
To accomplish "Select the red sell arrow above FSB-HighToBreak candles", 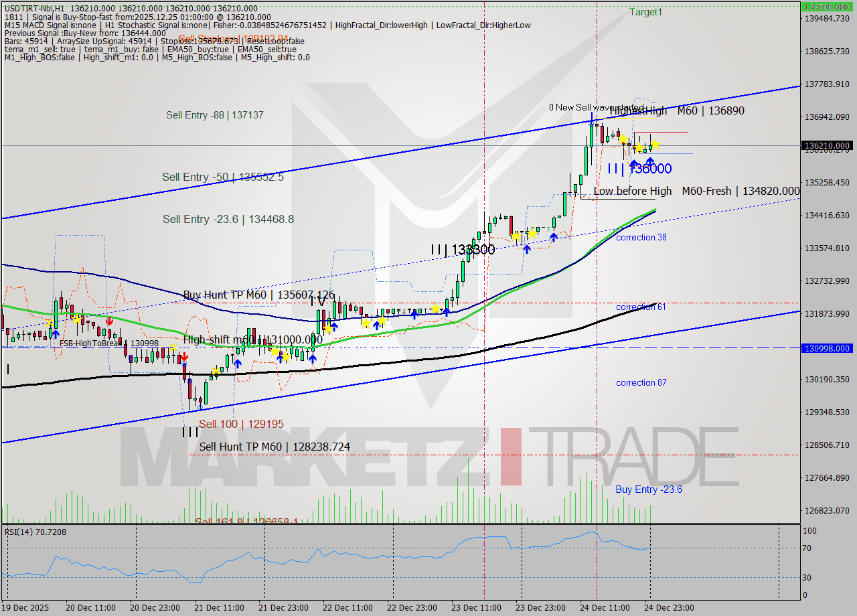I will click(x=109, y=323).
